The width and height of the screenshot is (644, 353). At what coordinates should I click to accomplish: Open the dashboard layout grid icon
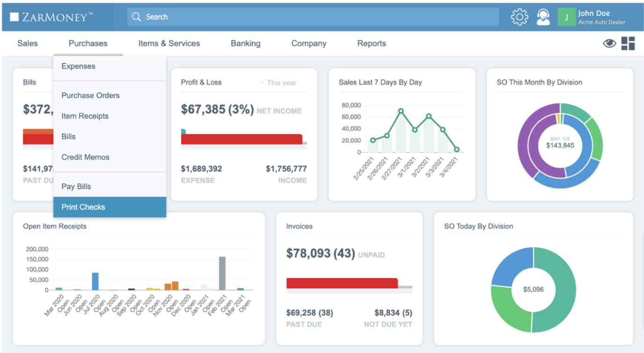629,43
